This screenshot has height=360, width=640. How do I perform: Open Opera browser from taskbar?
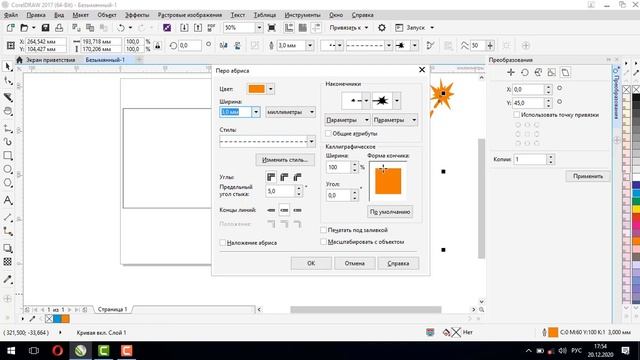[x=58, y=350]
